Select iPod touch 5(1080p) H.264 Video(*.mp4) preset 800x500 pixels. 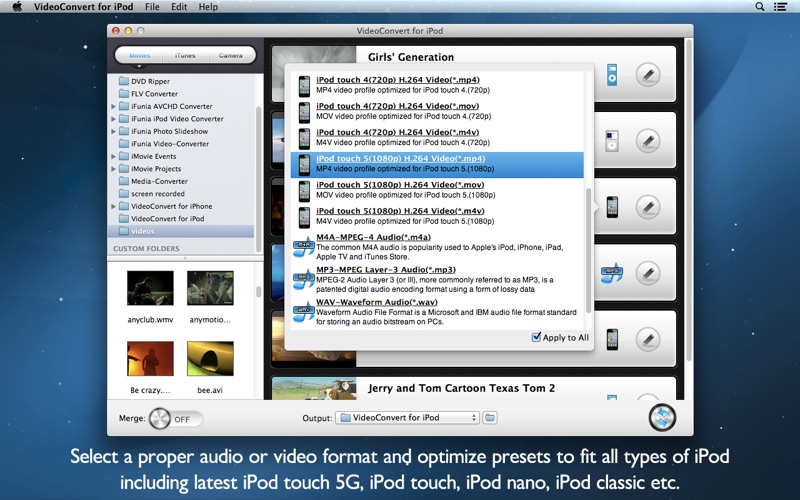(x=437, y=164)
